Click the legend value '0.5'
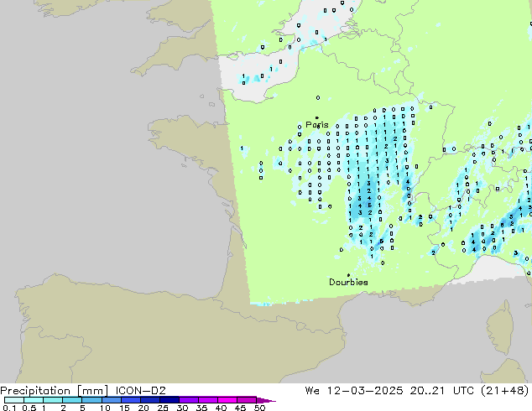 tap(29, 408)
